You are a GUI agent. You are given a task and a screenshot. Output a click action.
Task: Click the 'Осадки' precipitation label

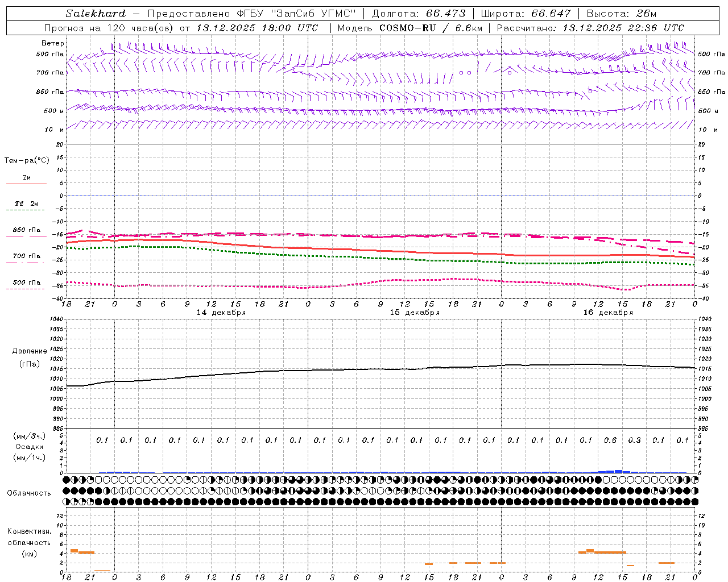tap(29, 447)
